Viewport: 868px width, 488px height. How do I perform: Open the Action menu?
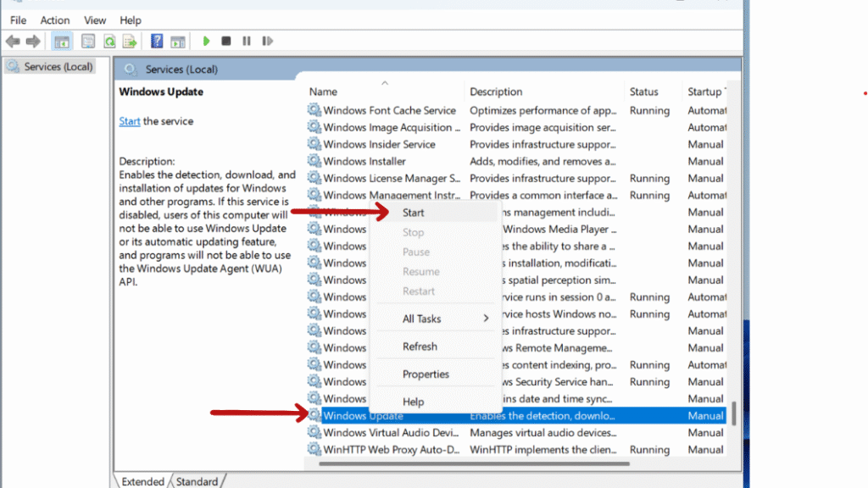pyautogui.click(x=55, y=20)
